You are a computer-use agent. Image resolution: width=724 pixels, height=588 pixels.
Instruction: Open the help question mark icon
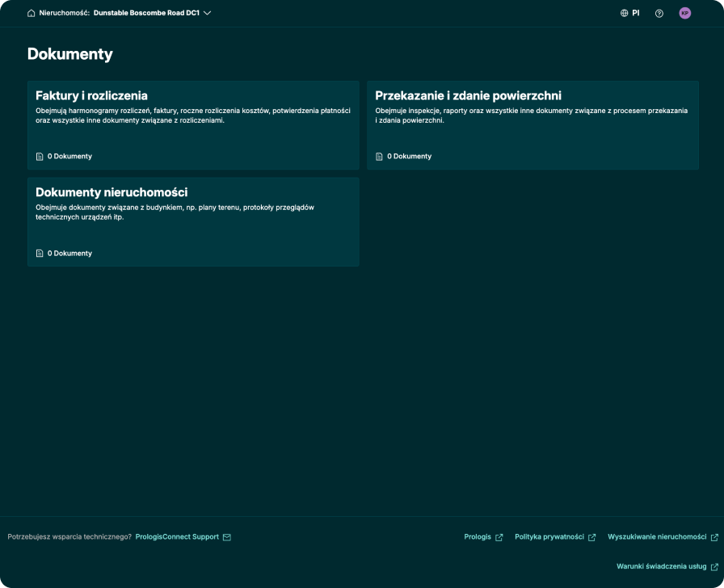pos(659,14)
